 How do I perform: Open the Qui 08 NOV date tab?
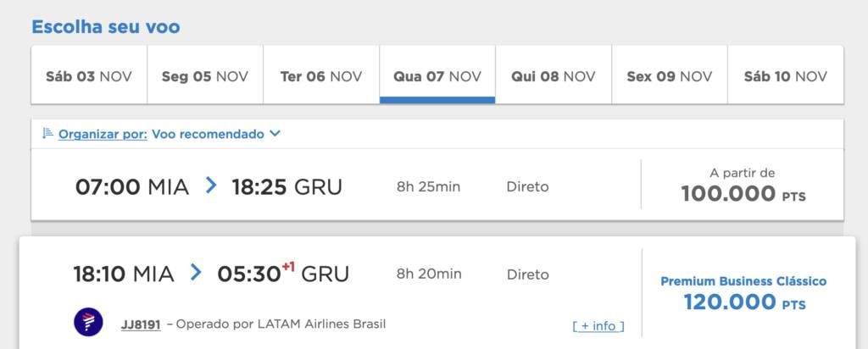554,75
